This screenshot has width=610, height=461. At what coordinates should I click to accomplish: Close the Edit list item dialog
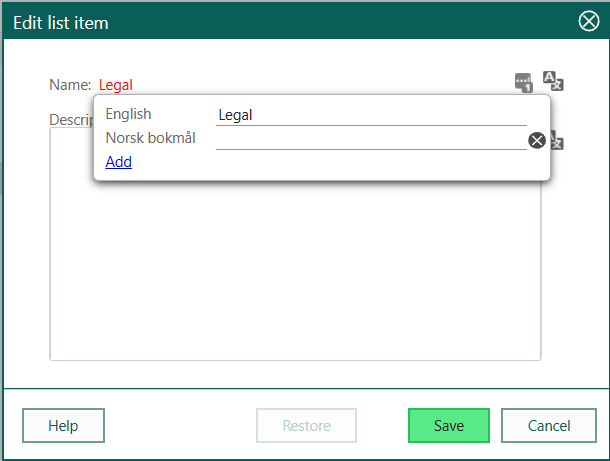(589, 22)
